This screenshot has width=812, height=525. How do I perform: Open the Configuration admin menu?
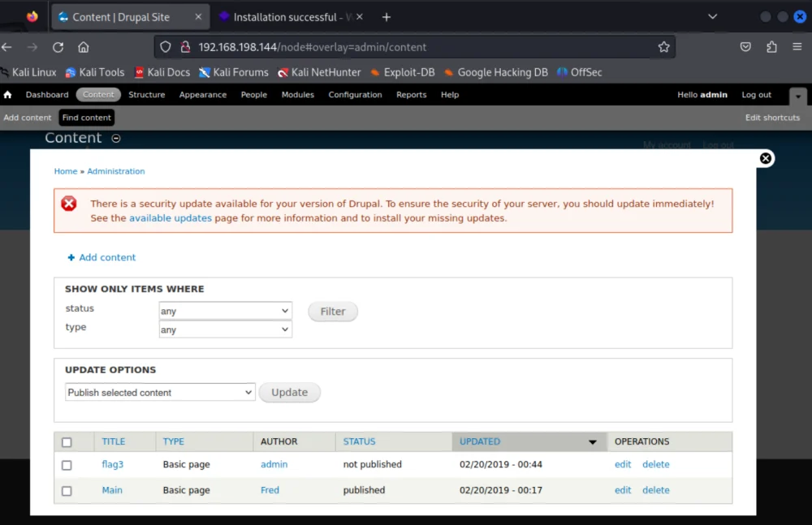pyautogui.click(x=356, y=95)
